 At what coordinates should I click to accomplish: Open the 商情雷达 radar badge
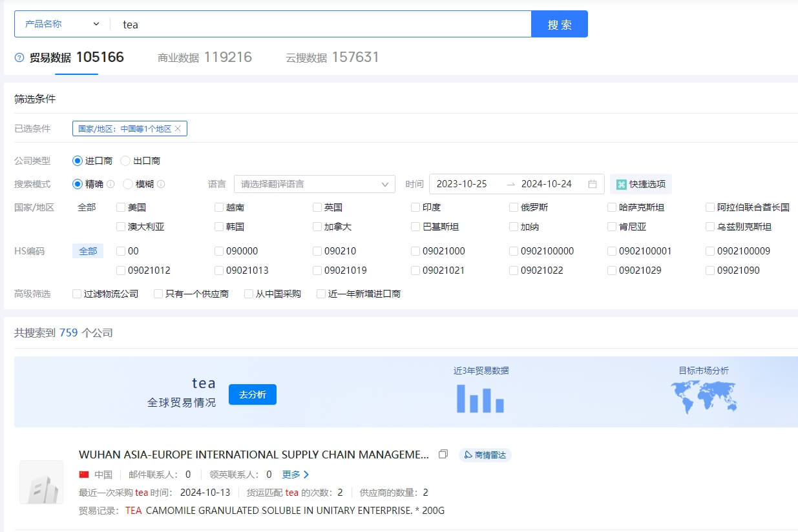pyautogui.click(x=485, y=455)
